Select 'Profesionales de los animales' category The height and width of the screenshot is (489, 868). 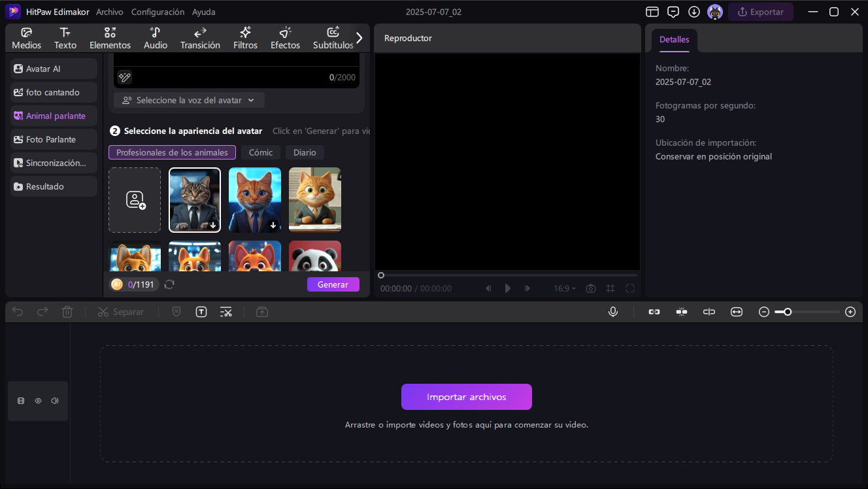[x=172, y=152]
